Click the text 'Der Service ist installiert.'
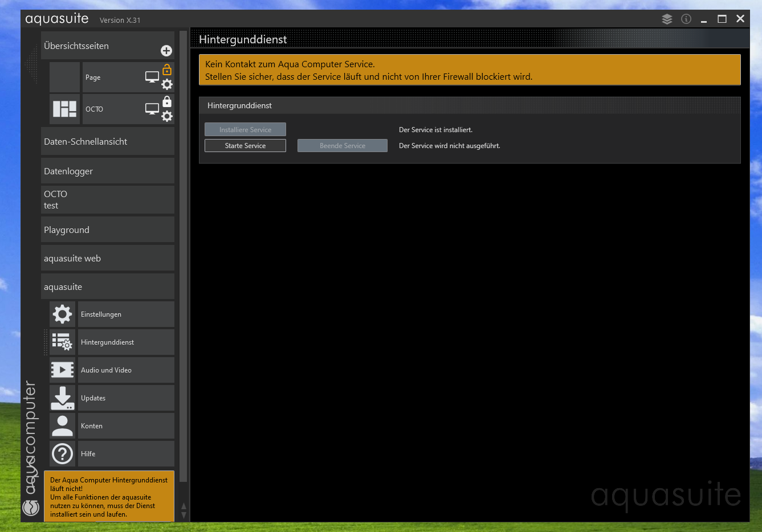The image size is (762, 532). 436,130
